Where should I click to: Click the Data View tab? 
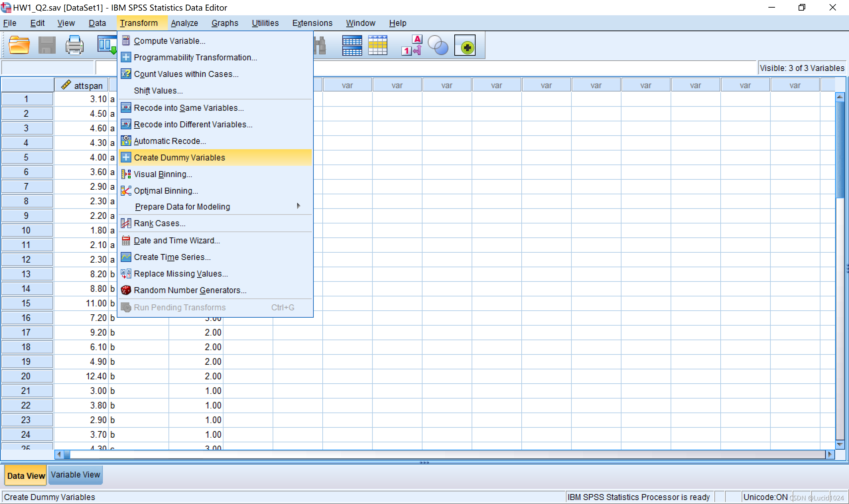click(x=26, y=475)
